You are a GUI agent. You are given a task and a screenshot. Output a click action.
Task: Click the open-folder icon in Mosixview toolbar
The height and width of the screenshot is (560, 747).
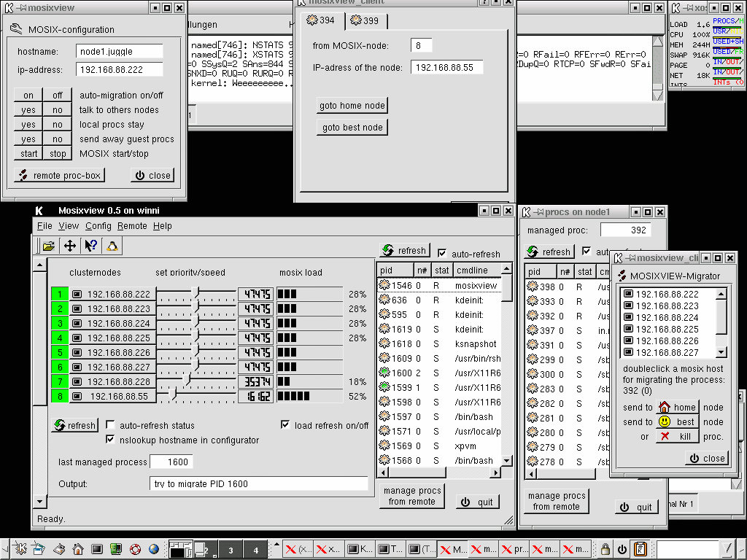point(49,246)
